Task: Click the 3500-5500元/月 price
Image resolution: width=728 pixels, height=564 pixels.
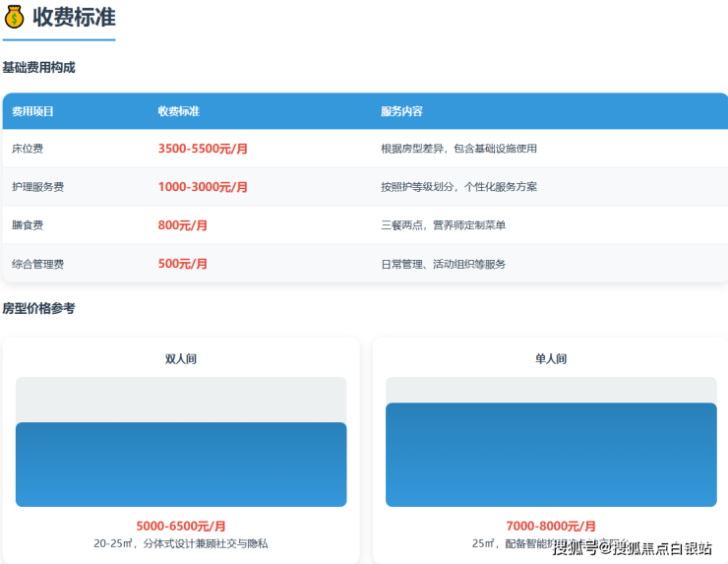Action: [x=203, y=149]
